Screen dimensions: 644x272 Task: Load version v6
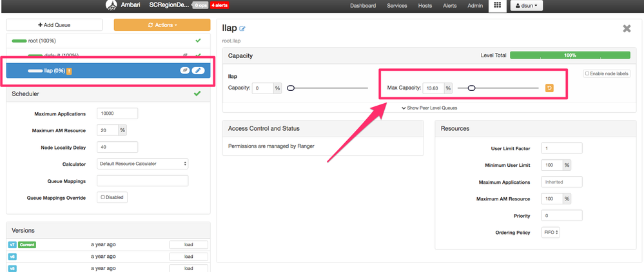click(188, 257)
